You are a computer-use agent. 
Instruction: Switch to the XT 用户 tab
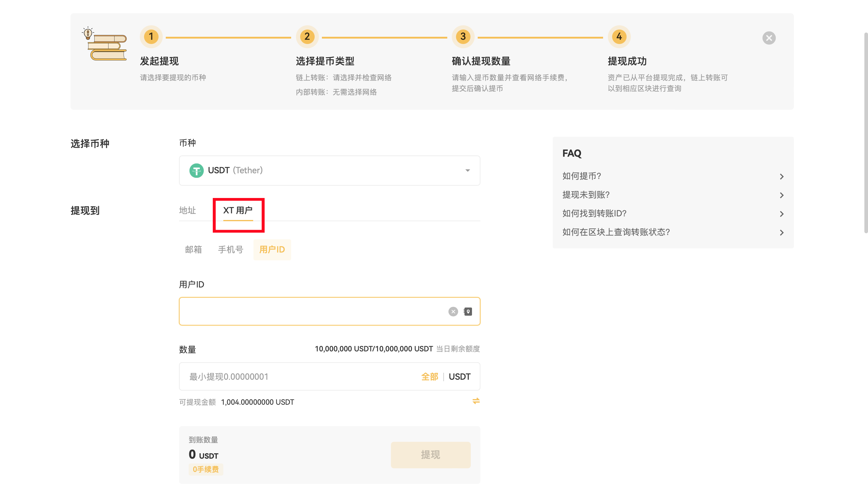point(238,211)
